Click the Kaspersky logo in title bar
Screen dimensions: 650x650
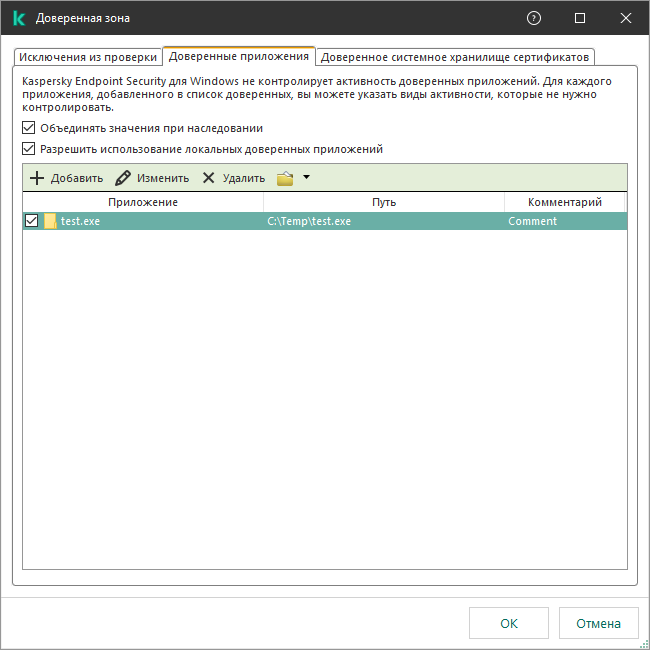(x=19, y=18)
